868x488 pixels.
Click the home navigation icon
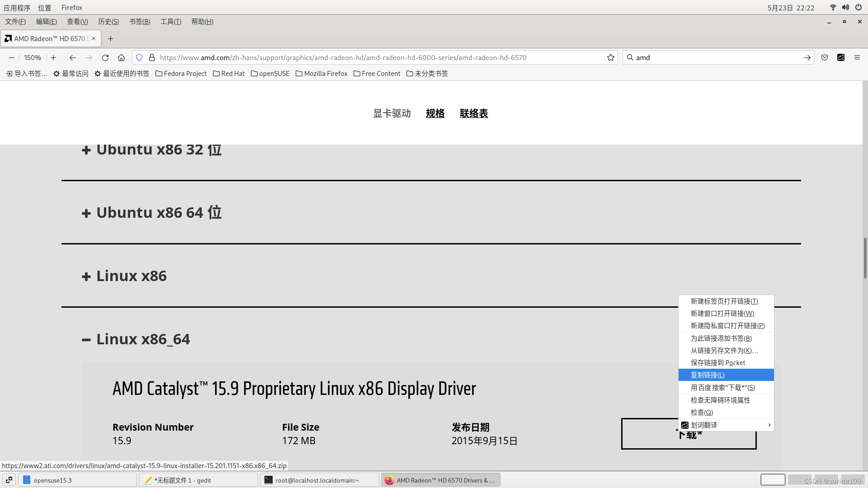[x=122, y=57]
